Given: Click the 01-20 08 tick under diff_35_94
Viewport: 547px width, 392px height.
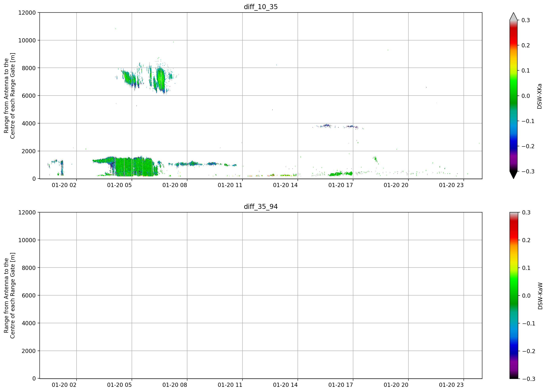Looking at the screenshot, I should tap(175, 385).
